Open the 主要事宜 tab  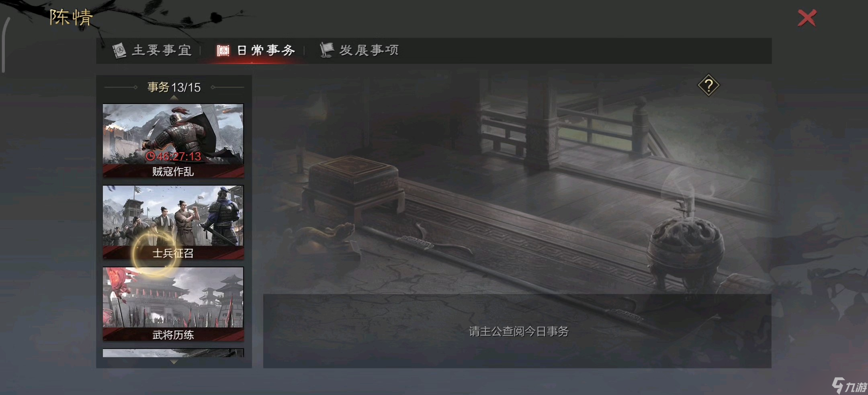pyautogui.click(x=152, y=50)
